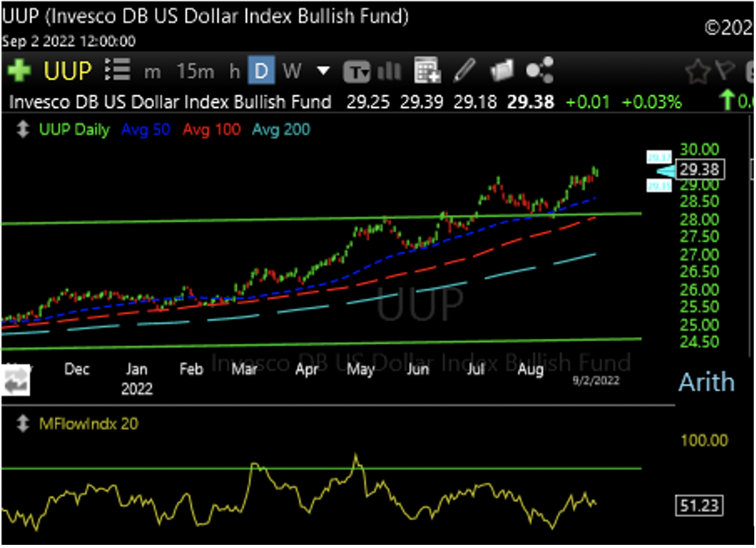Click the 29.39 high price
This screenshot has width=756, height=548.
click(x=422, y=102)
